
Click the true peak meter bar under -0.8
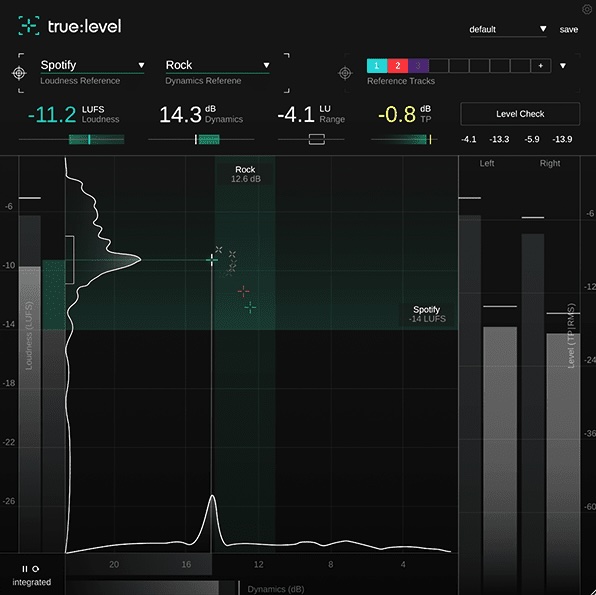point(404,140)
